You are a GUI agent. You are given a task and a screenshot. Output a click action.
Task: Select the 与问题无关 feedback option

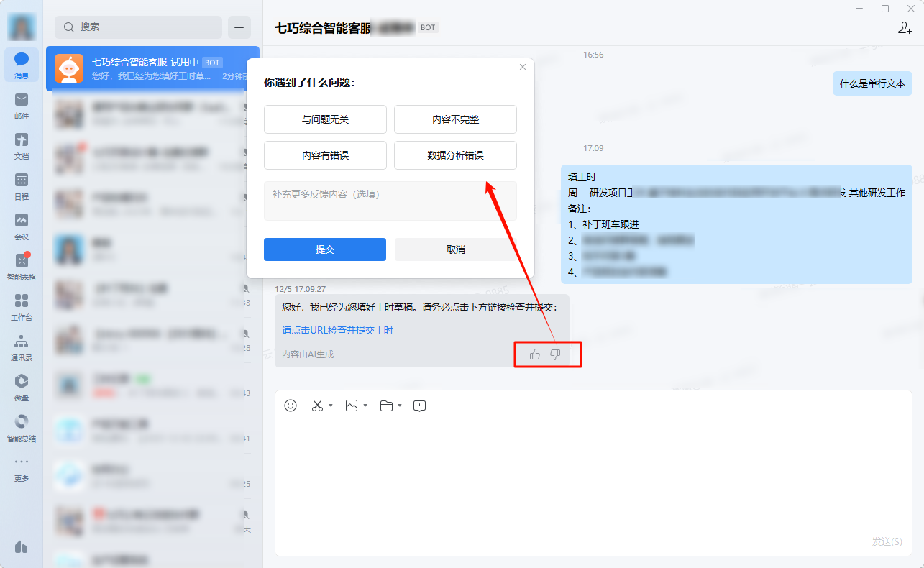coord(325,119)
